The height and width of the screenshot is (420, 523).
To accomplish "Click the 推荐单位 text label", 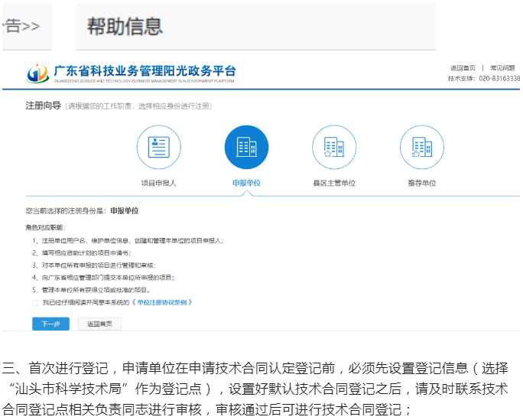I will pos(422,184).
